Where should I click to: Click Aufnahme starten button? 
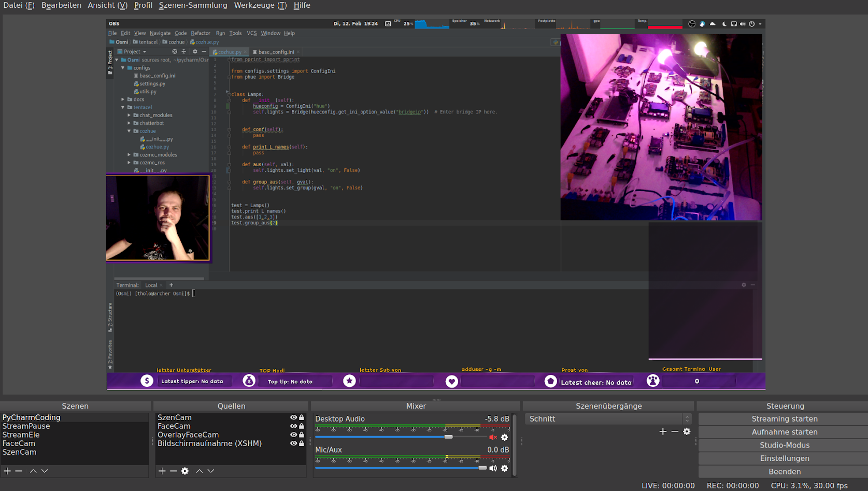pos(785,432)
